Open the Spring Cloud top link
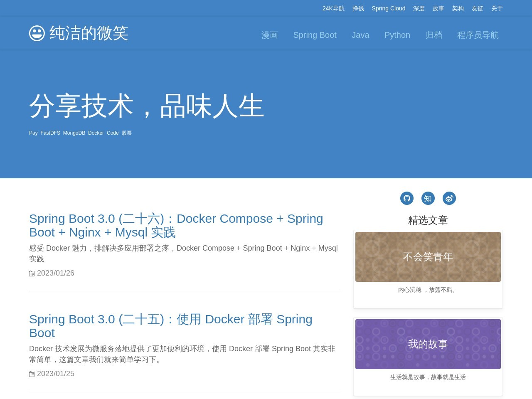This screenshot has width=532, height=399. click(388, 8)
